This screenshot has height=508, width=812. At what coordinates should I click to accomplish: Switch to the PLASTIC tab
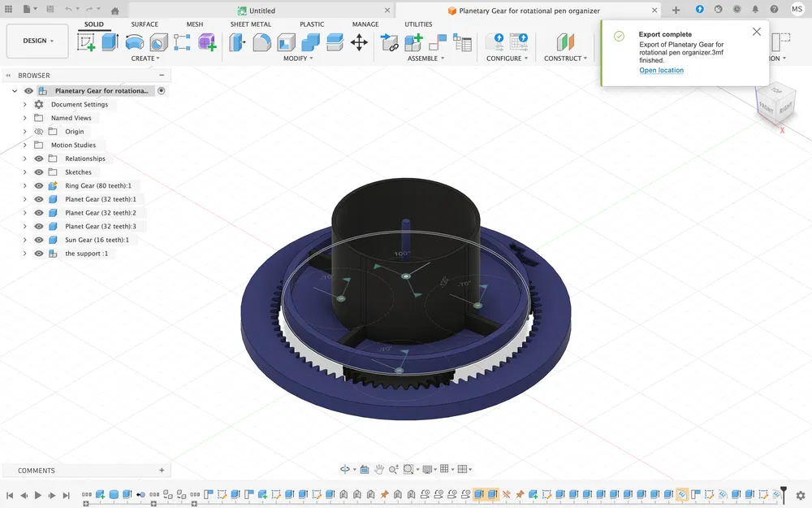tap(312, 24)
